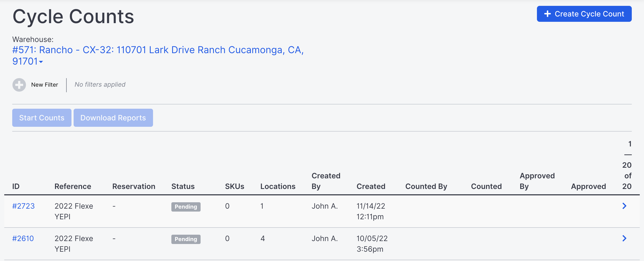This screenshot has width=644, height=261.
Task: Click the New Filter label
Action: click(x=45, y=85)
